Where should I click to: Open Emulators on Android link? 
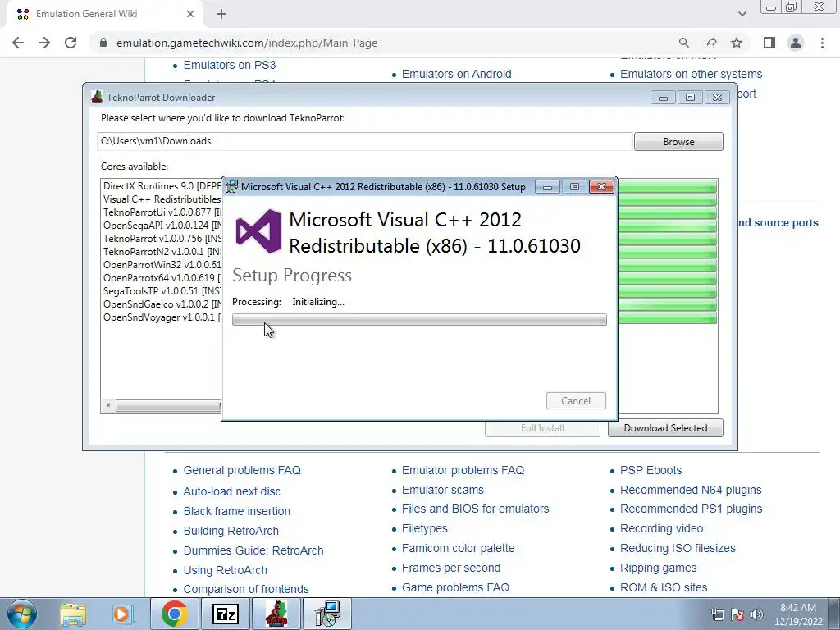[456, 74]
